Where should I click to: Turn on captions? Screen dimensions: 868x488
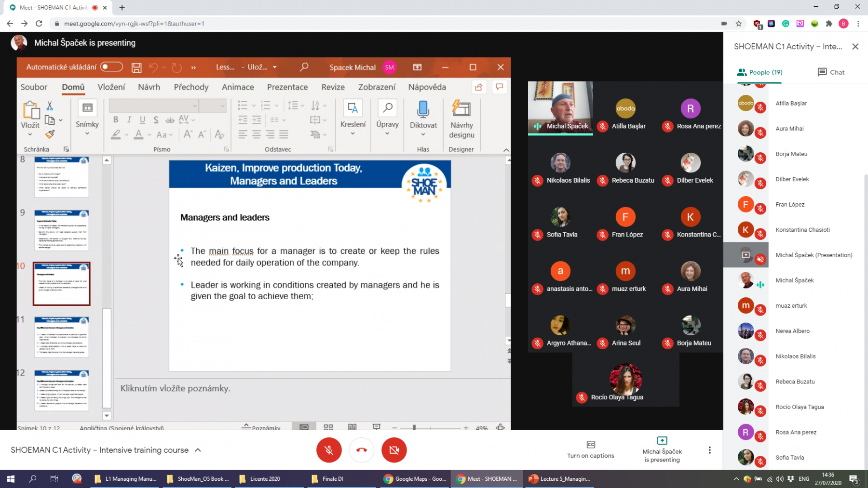coord(591,449)
